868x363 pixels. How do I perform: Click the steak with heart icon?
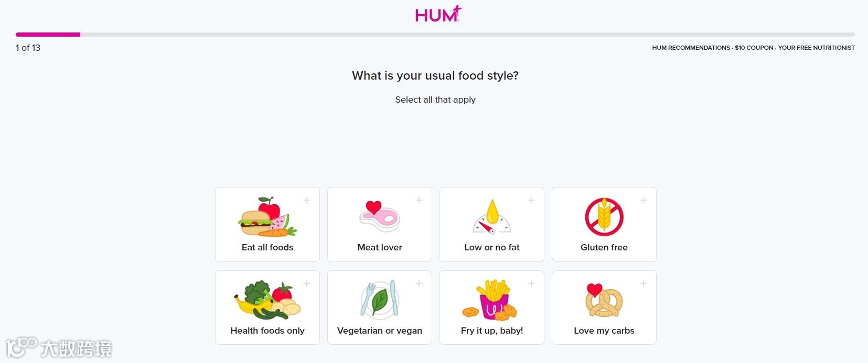point(380,216)
